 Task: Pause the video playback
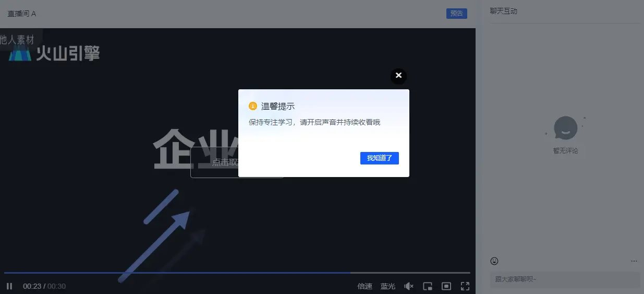[9, 286]
